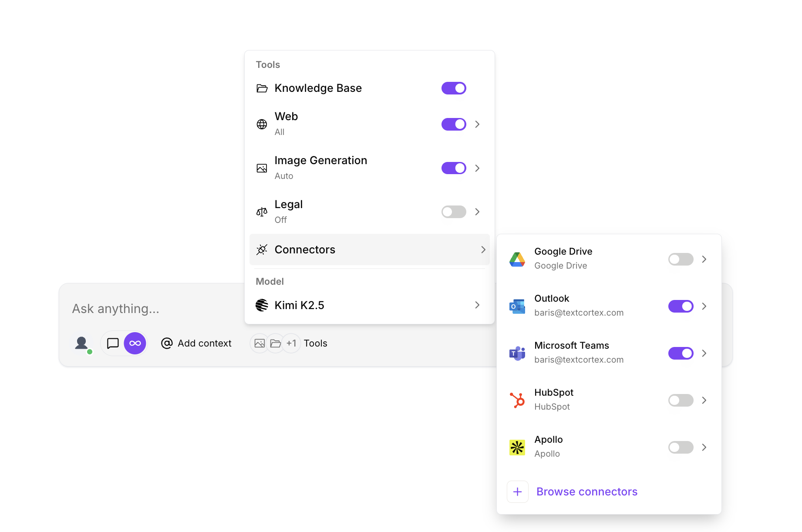Viewport: 802px width, 532px height.
Task: Expand Web options with chevron arrow
Action: coord(477,124)
